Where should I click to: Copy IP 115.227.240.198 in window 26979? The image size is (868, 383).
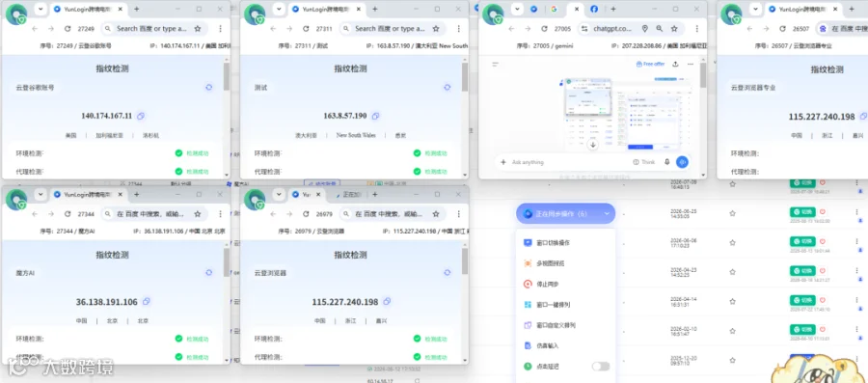pos(387,302)
